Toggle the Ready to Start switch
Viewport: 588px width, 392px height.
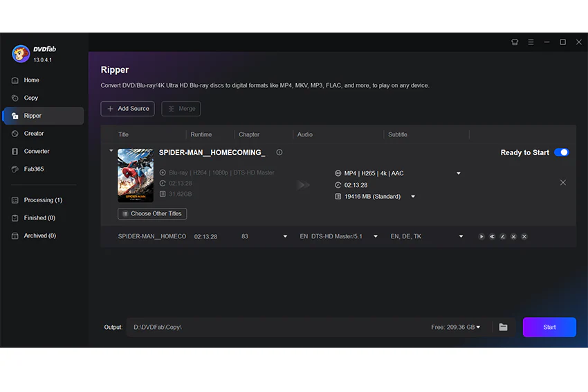tap(562, 152)
